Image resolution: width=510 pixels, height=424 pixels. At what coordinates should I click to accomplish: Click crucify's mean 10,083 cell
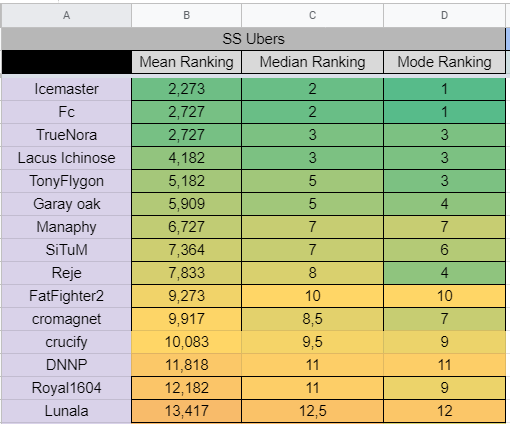coord(186,342)
